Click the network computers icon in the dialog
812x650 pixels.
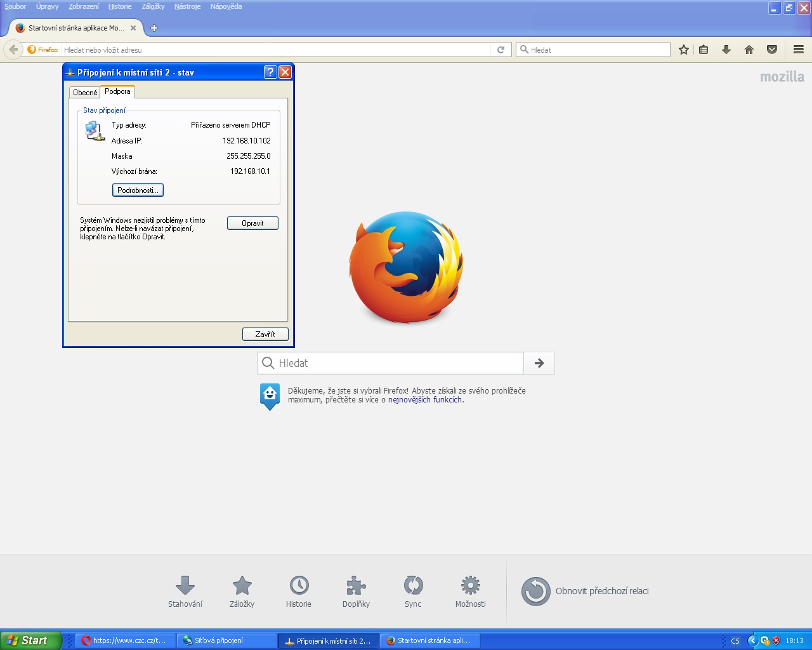95,131
